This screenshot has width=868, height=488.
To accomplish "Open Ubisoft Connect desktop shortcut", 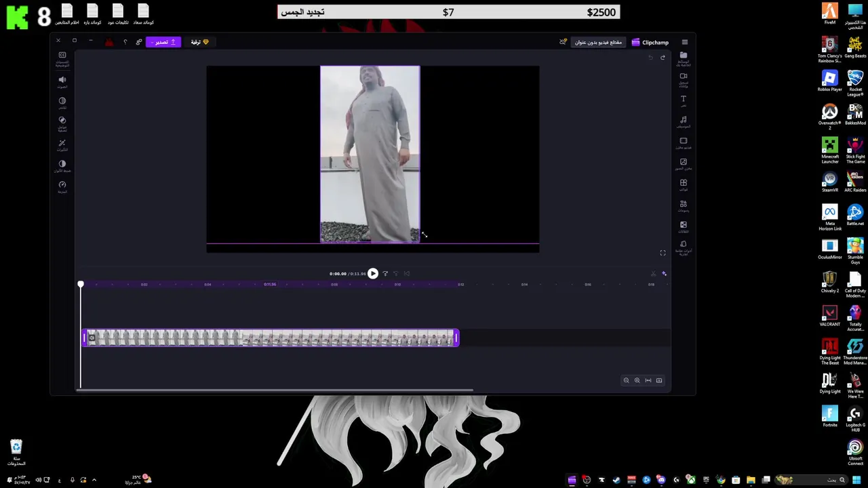I will 854,453.
